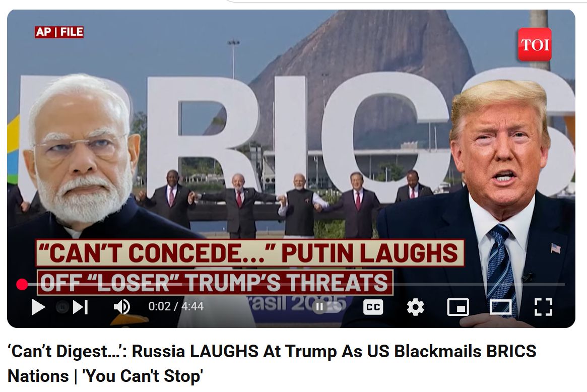
Task: Turn on closed captions (CC)
Action: tap(373, 307)
